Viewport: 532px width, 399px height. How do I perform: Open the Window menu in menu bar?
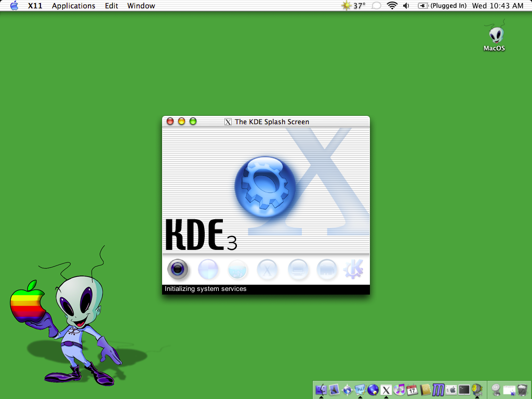pos(141,6)
